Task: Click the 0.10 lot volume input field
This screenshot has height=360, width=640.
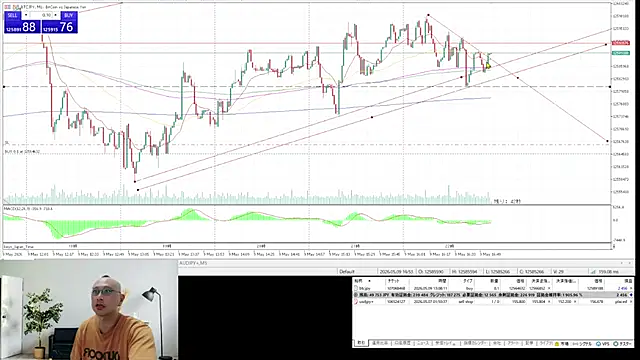Action: coord(41,15)
